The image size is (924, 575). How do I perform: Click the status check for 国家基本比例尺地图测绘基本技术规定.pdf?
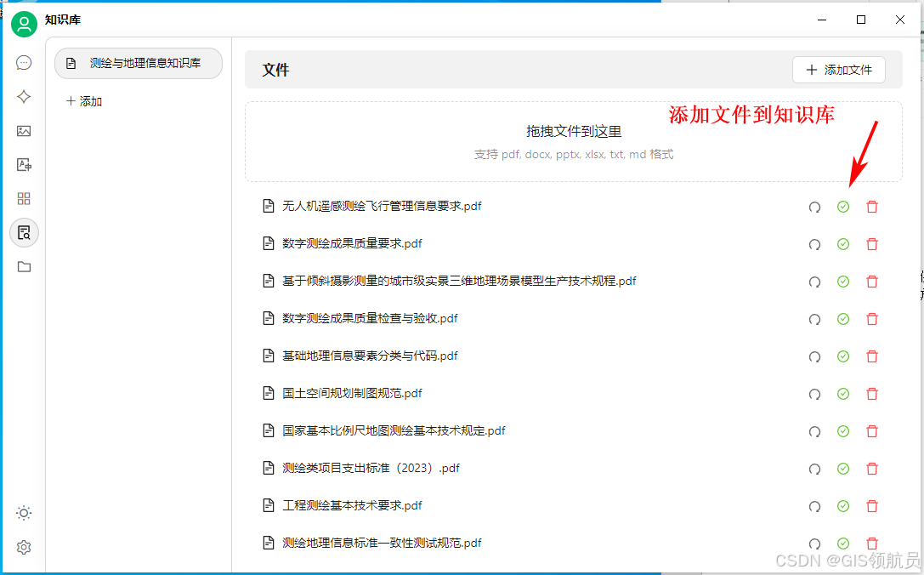[843, 431]
